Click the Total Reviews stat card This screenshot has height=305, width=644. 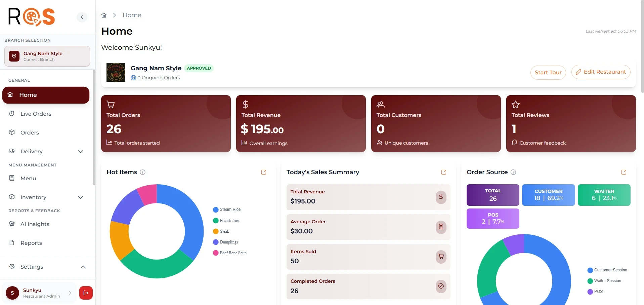click(571, 123)
